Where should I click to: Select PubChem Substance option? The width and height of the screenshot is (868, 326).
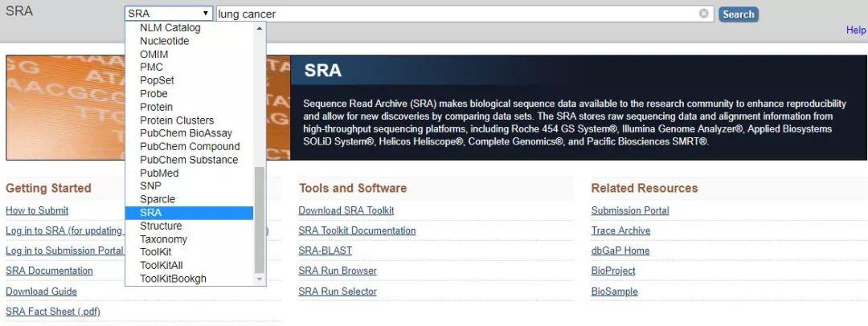point(189,160)
